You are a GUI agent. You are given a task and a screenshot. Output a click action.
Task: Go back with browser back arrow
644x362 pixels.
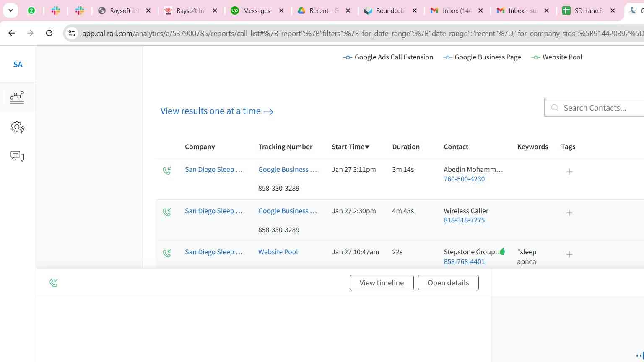(x=12, y=33)
